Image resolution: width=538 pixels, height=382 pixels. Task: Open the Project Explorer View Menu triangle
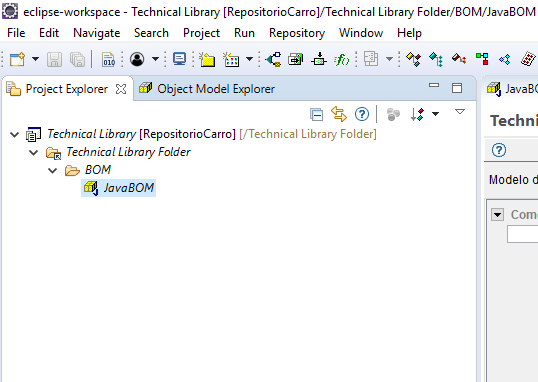(x=460, y=112)
